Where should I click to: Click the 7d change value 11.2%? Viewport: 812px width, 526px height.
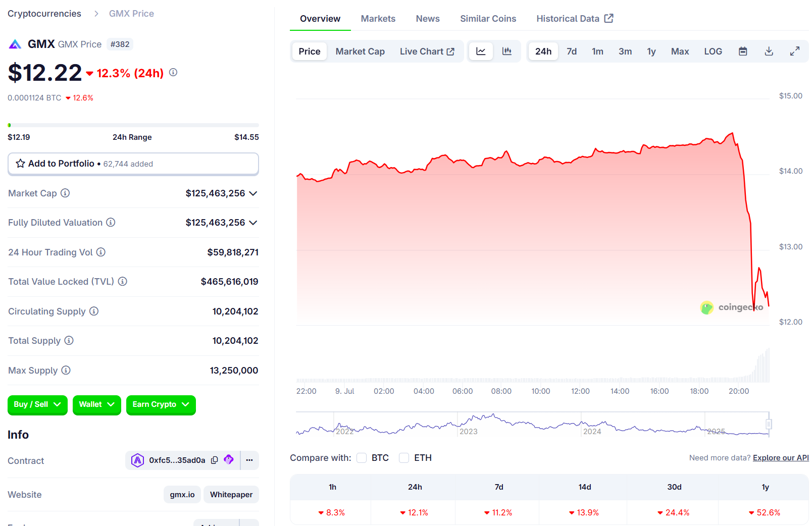(498, 512)
